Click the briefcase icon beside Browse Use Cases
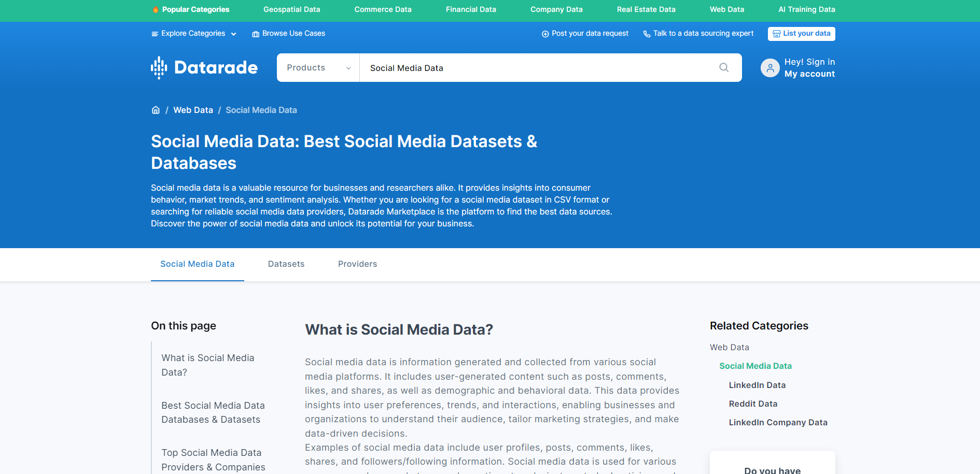980x474 pixels. 255,33
